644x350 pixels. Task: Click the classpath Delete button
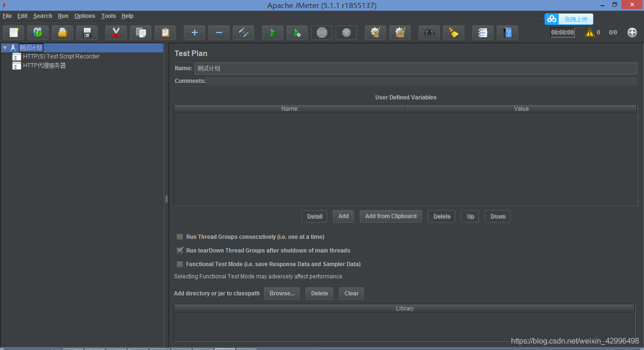point(320,293)
